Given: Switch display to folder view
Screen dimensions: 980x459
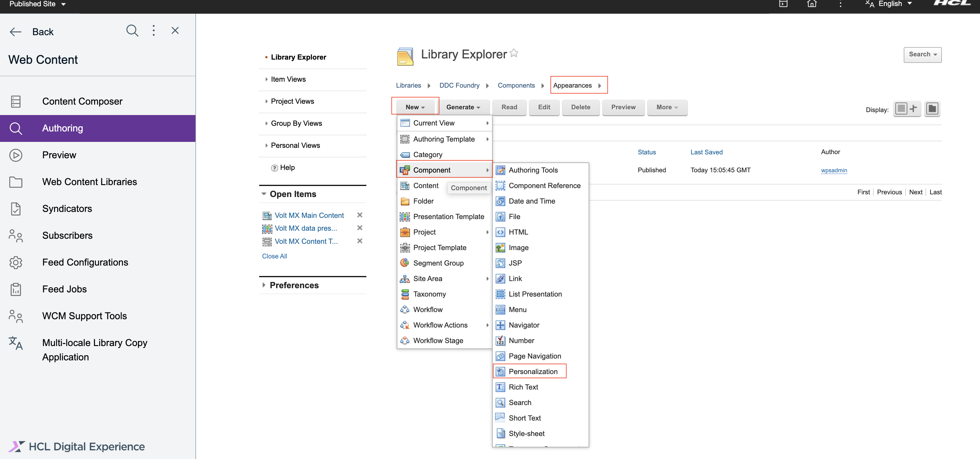Looking at the screenshot, I should 932,109.
